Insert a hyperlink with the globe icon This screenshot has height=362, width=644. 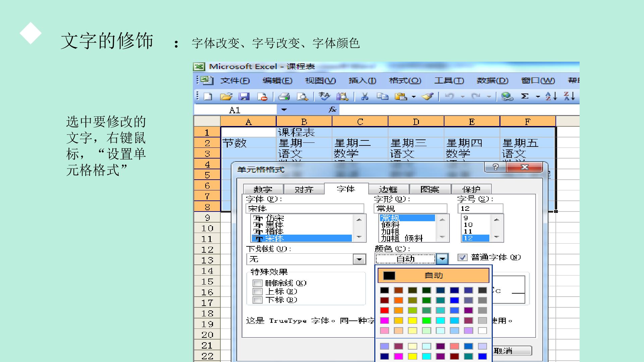point(507,97)
